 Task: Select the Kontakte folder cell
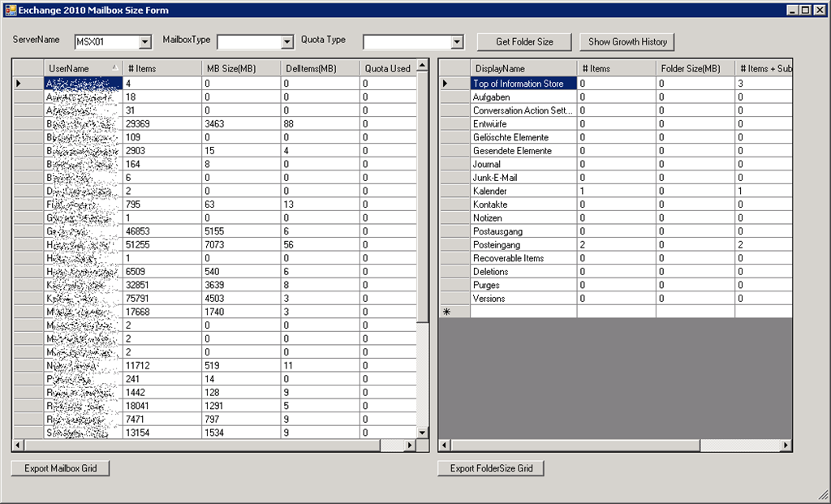tap(523, 205)
